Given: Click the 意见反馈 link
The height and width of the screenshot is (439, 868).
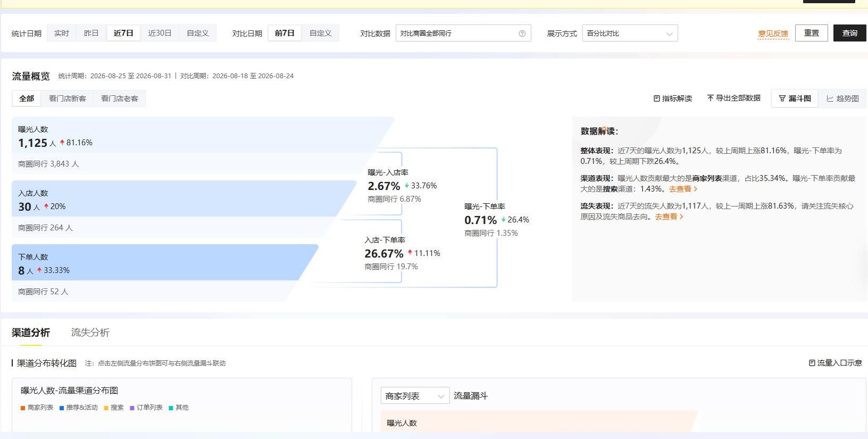Looking at the screenshot, I should (x=773, y=34).
